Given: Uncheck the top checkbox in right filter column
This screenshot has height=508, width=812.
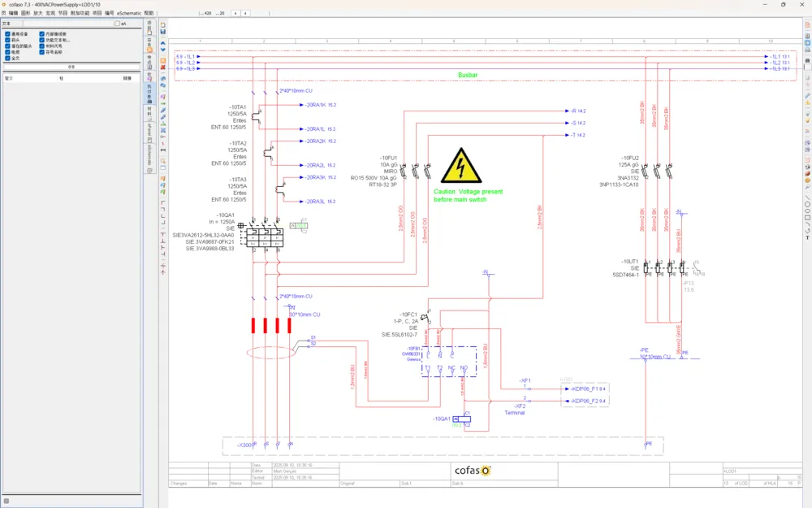Looking at the screenshot, I should tap(42, 33).
